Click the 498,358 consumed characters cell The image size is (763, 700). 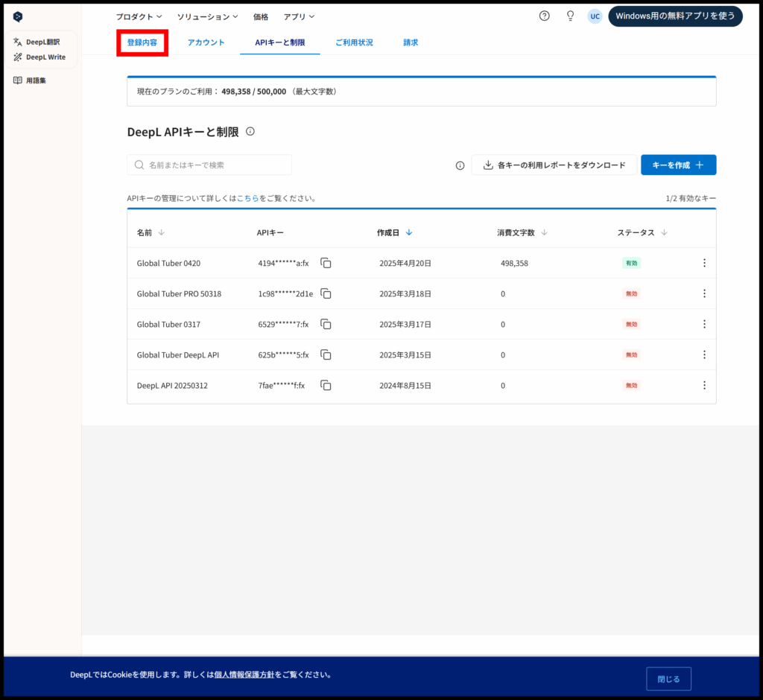click(x=514, y=263)
